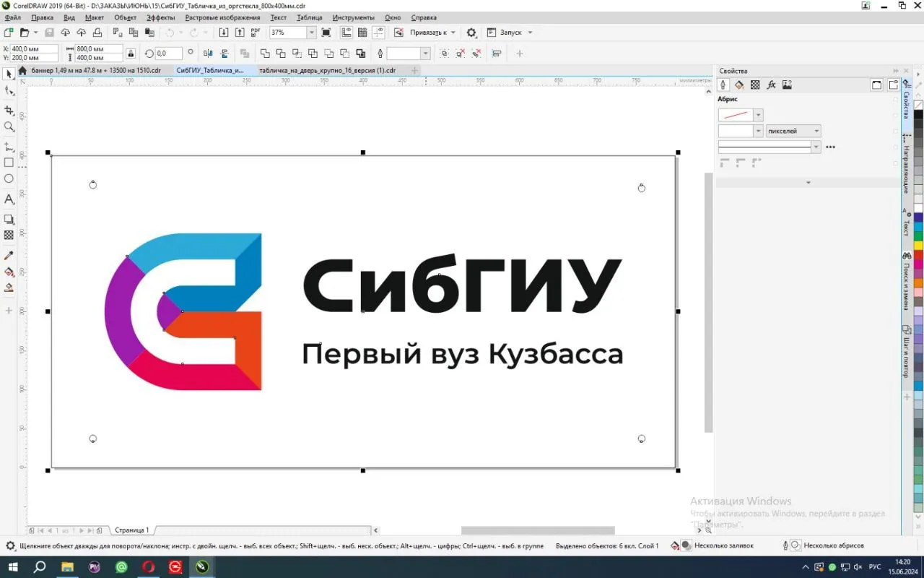The width and height of the screenshot is (924, 578).
Task: Switch to таблички_на_дверь_крупно_16_версия document tab
Action: point(327,70)
